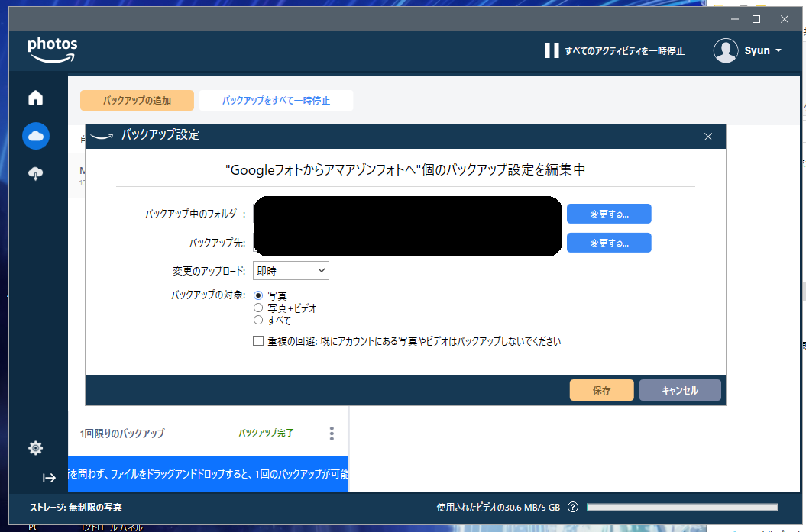Screen dimensions: 806x532
Task: Open the Home sidebar icon
Action: pyautogui.click(x=35, y=98)
